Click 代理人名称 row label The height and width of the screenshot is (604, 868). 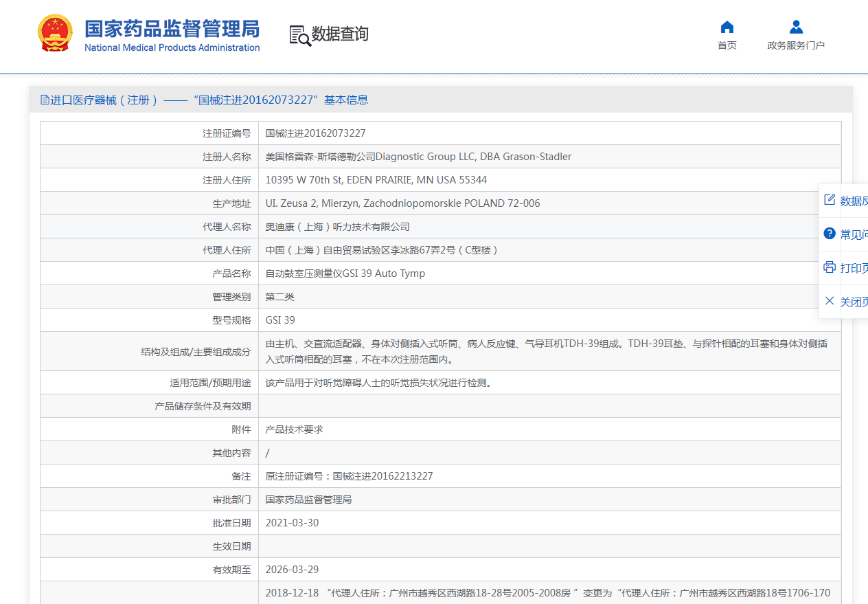(x=227, y=227)
